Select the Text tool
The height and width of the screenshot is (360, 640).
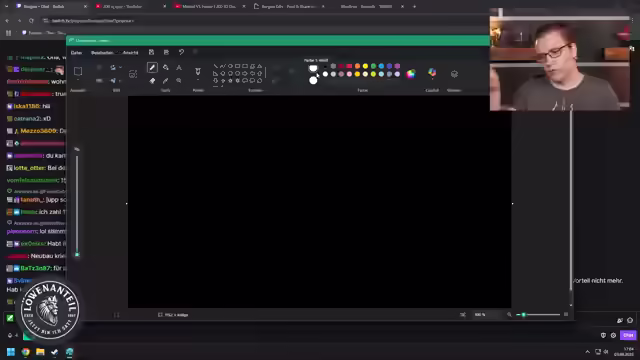point(179,68)
